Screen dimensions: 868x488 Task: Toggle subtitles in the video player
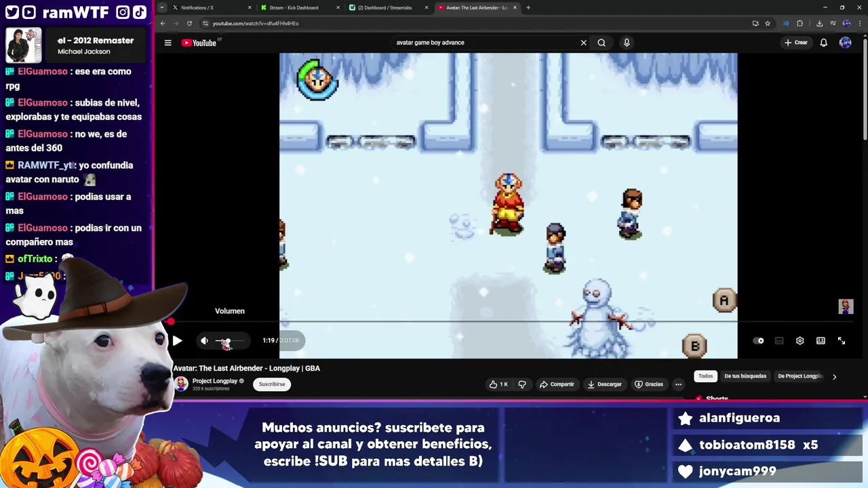pyautogui.click(x=779, y=341)
